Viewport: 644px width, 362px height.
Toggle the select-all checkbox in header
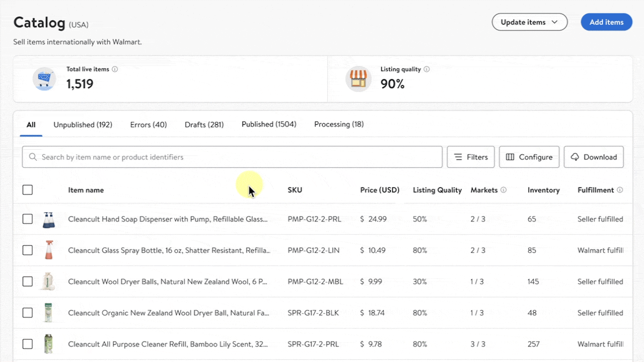(x=28, y=190)
